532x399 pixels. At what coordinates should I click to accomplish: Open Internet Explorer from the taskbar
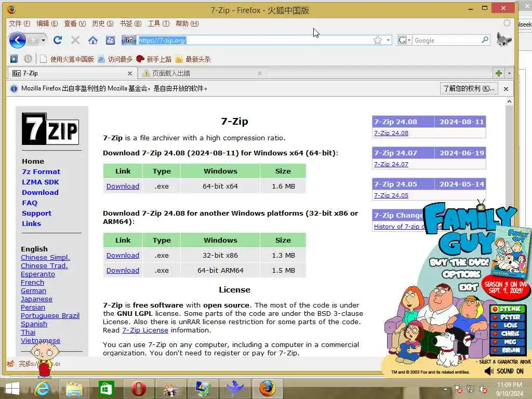[x=43, y=389]
